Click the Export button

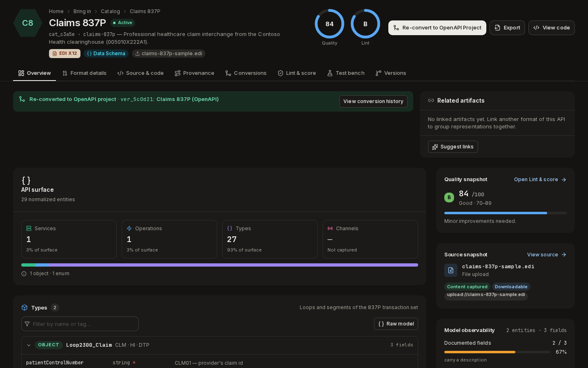click(x=507, y=28)
